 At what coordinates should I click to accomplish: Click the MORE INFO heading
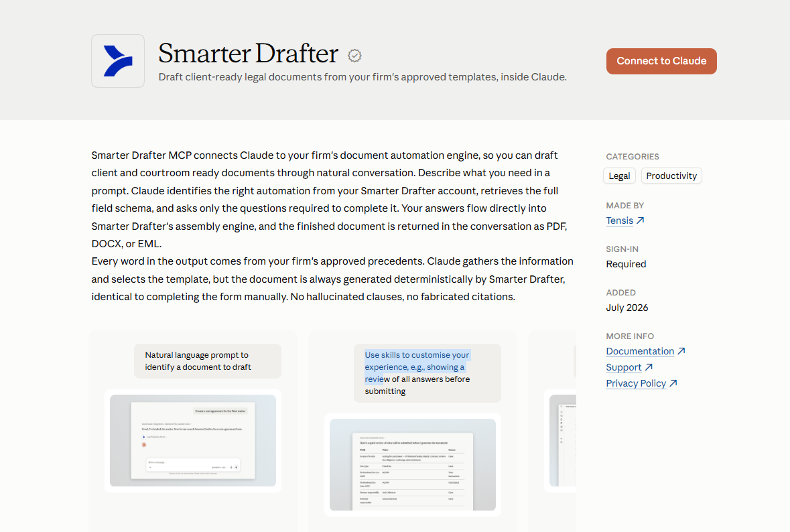coord(630,336)
